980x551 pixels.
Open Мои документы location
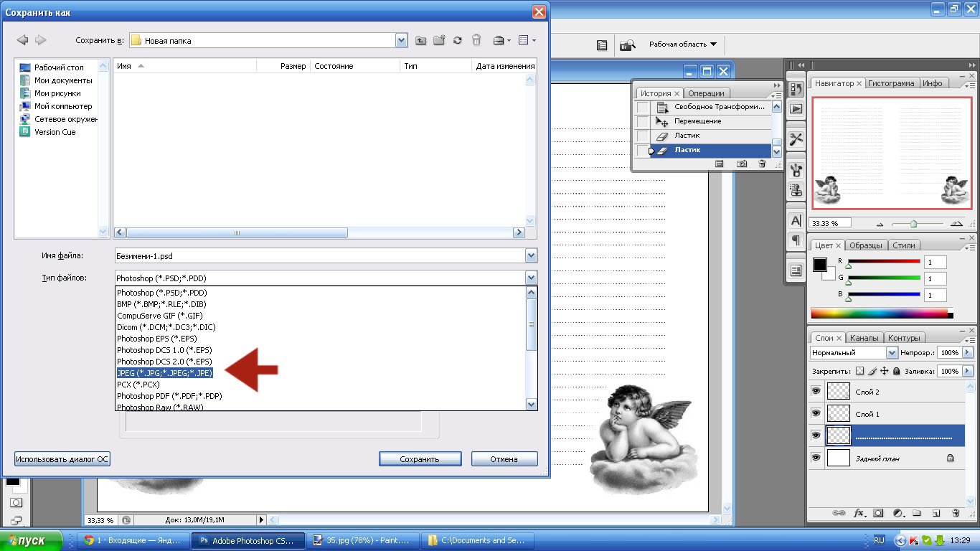[x=56, y=80]
